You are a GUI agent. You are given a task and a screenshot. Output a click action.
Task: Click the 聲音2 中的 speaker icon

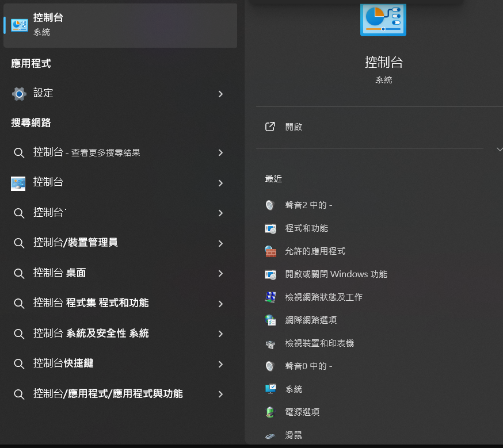point(270,205)
